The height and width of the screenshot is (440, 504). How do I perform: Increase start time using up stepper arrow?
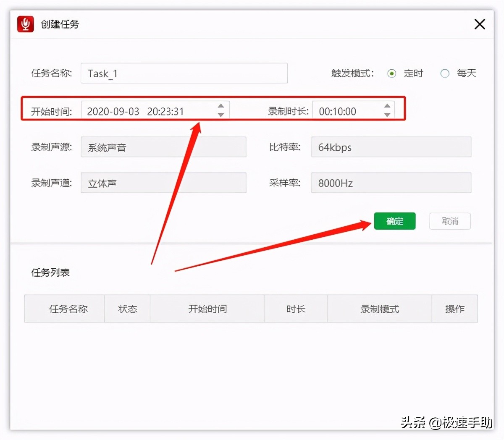220,106
